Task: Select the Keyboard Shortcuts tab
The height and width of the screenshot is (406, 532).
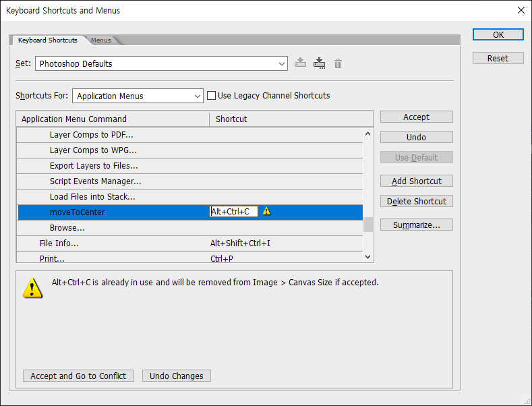Action: [x=47, y=40]
